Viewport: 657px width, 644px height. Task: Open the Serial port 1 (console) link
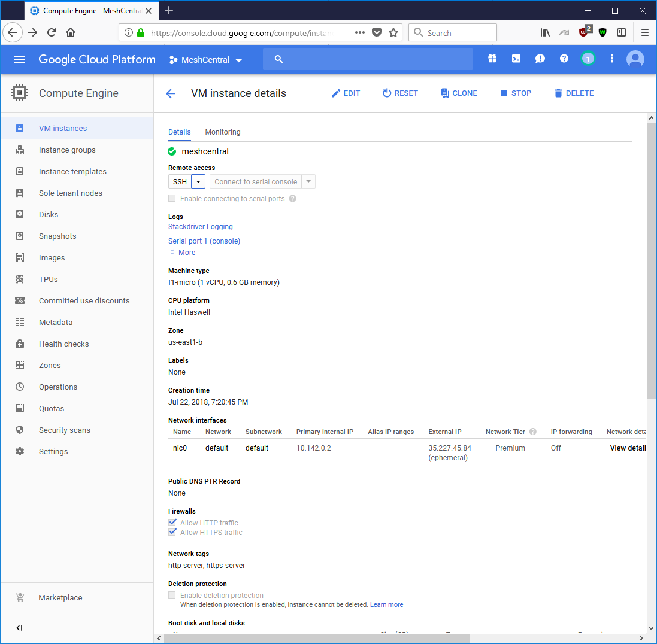click(x=204, y=241)
